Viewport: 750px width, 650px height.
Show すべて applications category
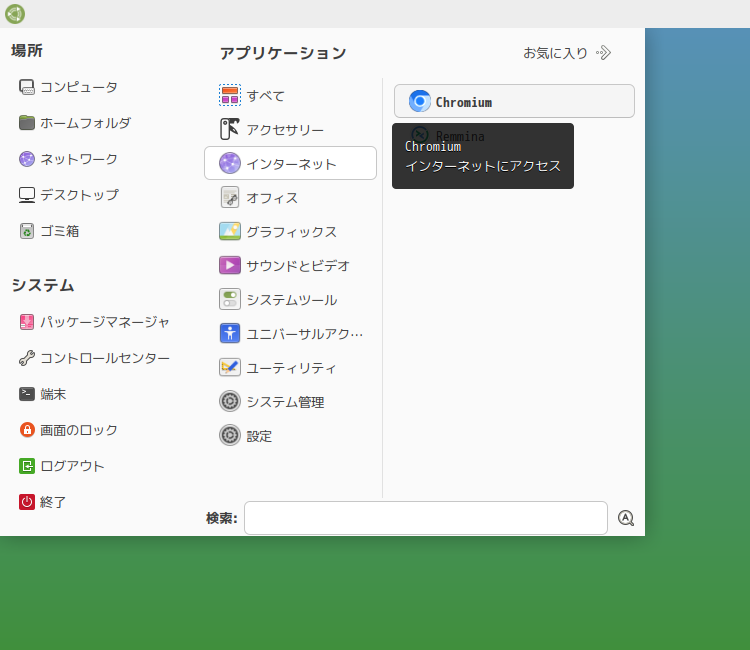click(x=290, y=95)
